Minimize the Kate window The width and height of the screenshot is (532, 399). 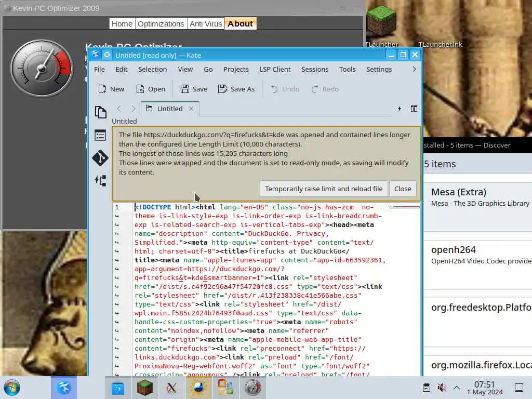coord(391,55)
